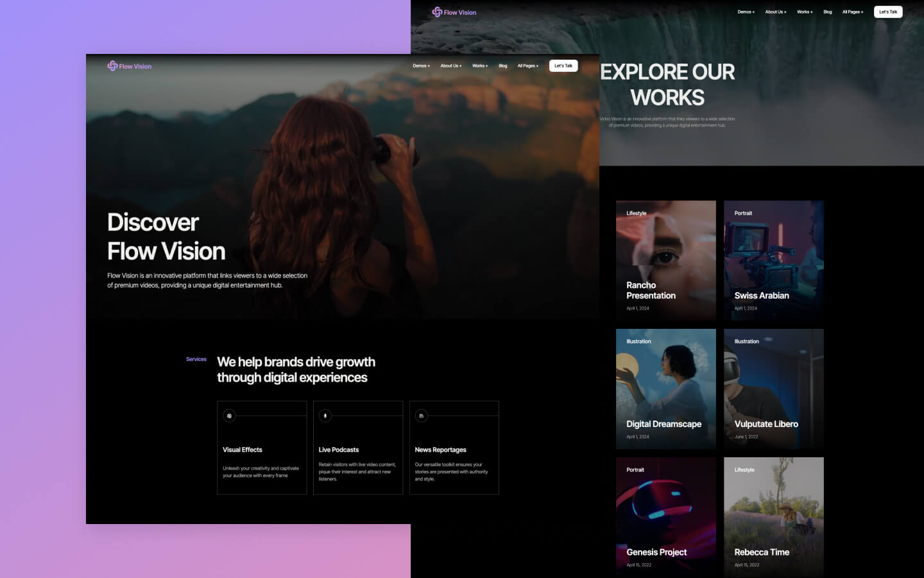Click the film reel icon on Visual Effects card
Image resolution: width=924 pixels, height=578 pixels.
pyautogui.click(x=230, y=416)
